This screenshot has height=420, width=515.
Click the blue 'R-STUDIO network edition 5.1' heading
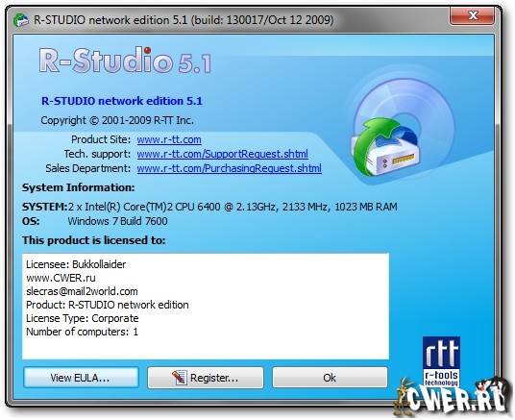click(122, 101)
